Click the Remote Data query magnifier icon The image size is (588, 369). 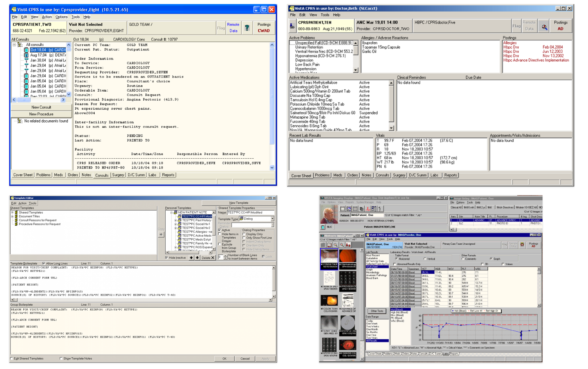(544, 27)
